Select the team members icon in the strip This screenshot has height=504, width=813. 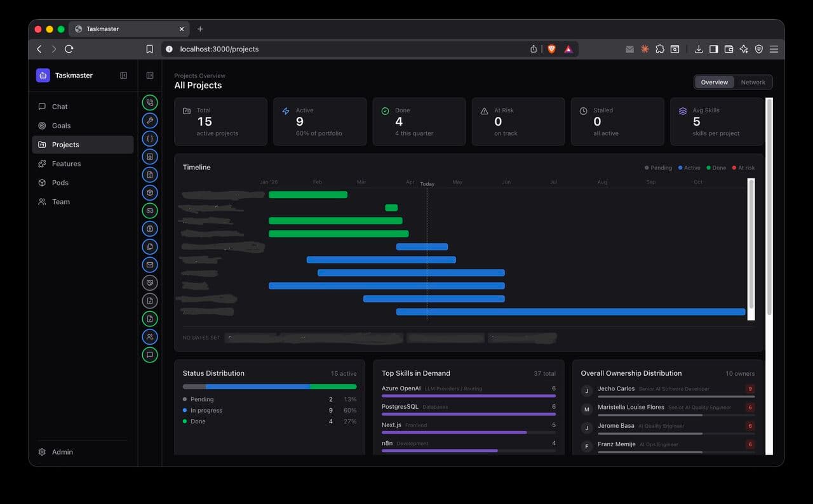coord(150,336)
